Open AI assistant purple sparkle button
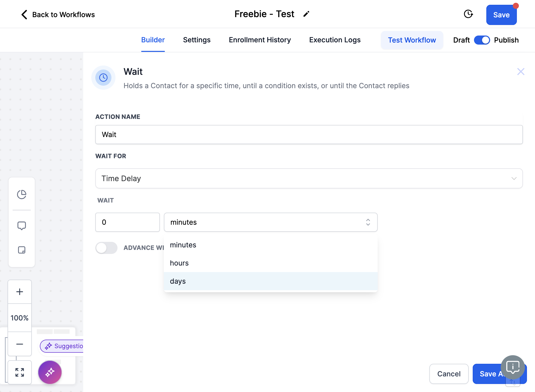Image resolution: width=535 pixels, height=392 pixels. (50, 372)
